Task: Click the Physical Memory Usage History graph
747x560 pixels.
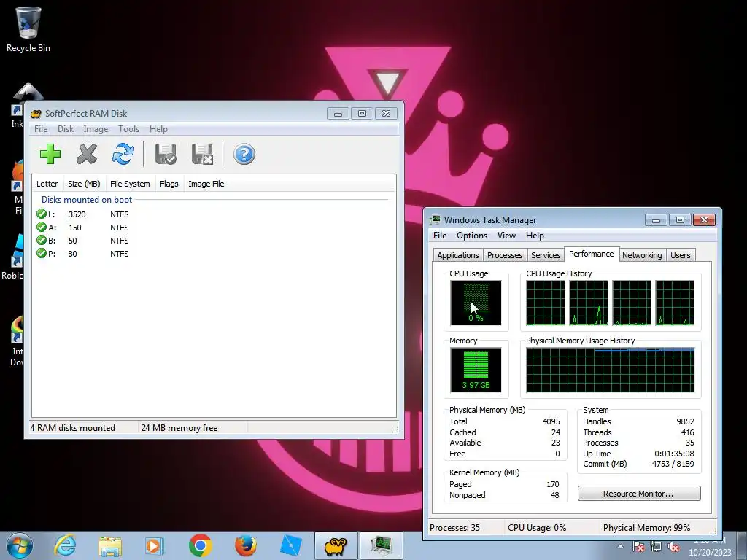Action: point(611,370)
